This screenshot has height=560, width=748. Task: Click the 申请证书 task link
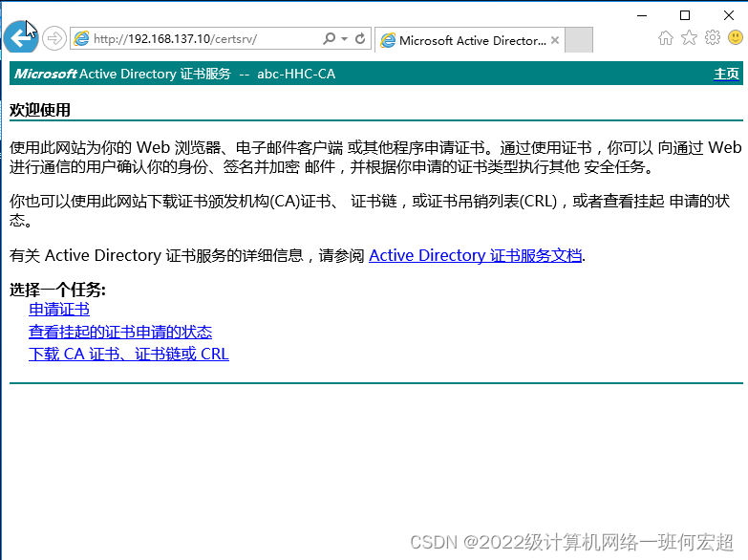59,310
